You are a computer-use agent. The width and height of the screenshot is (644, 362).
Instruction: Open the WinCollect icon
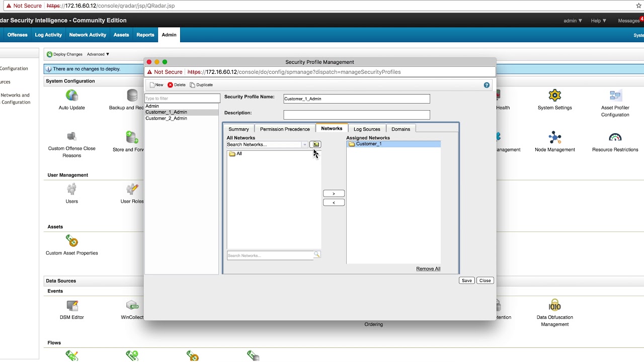[132, 305]
